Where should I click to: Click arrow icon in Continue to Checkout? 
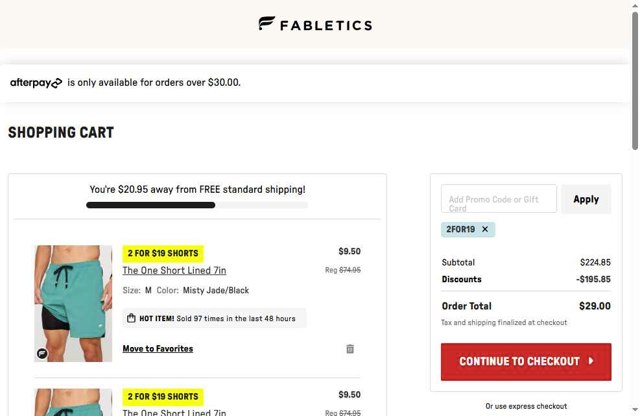coord(591,361)
